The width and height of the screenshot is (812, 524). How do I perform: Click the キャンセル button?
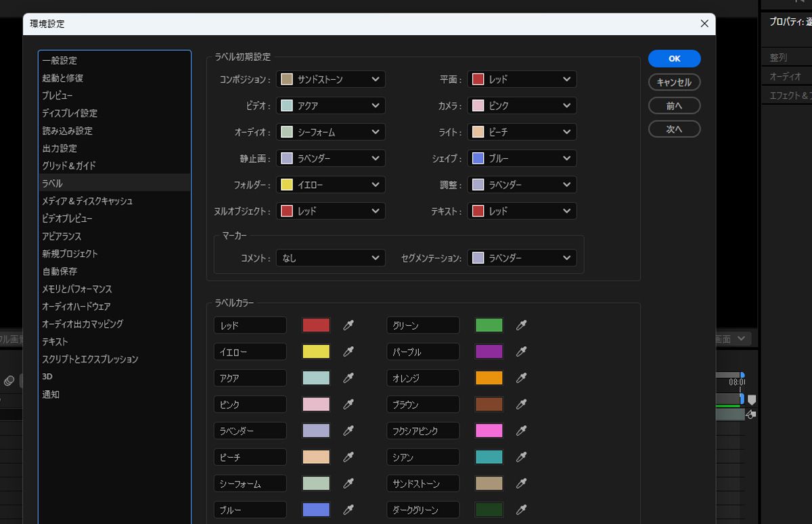675,82
